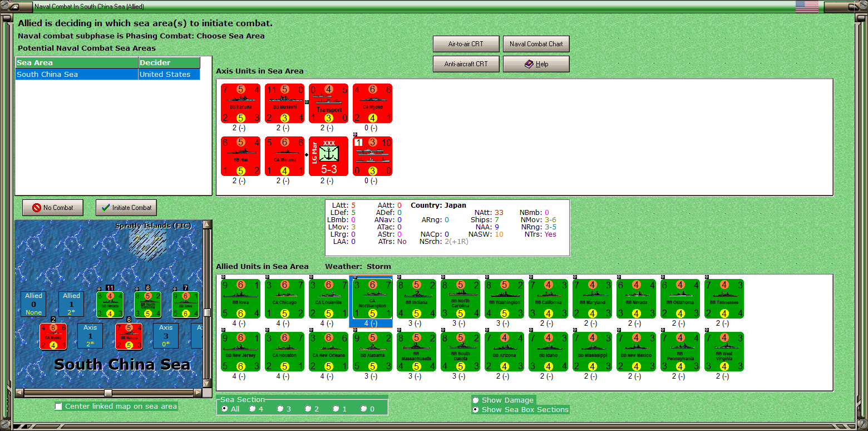Click minimap horizontal scrollbar left arrow
The image size is (868, 431).
(x=19, y=393)
